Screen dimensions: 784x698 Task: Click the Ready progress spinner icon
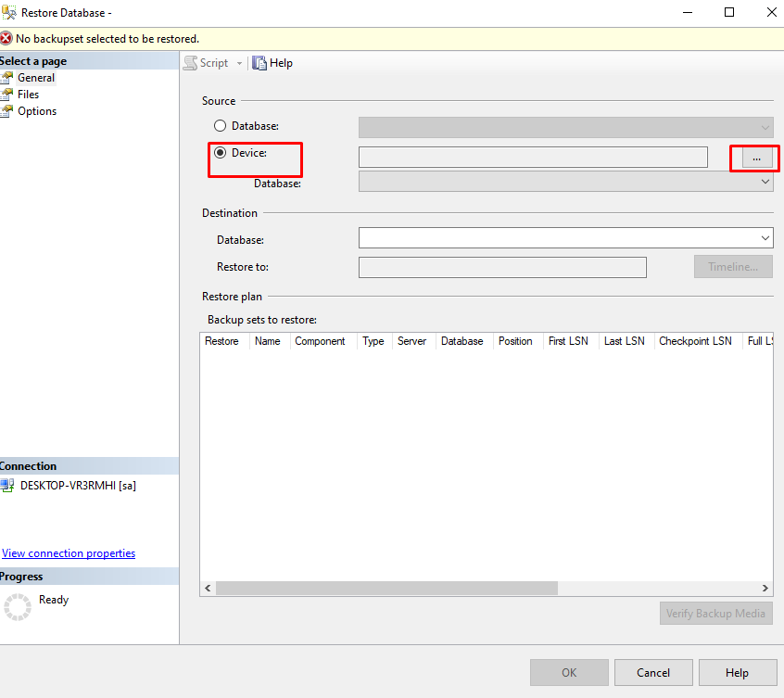click(18, 607)
